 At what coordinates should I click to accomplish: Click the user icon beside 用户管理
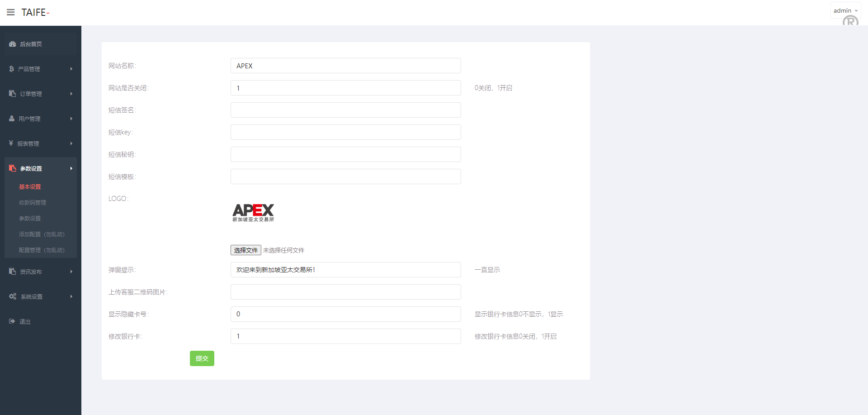pos(12,119)
